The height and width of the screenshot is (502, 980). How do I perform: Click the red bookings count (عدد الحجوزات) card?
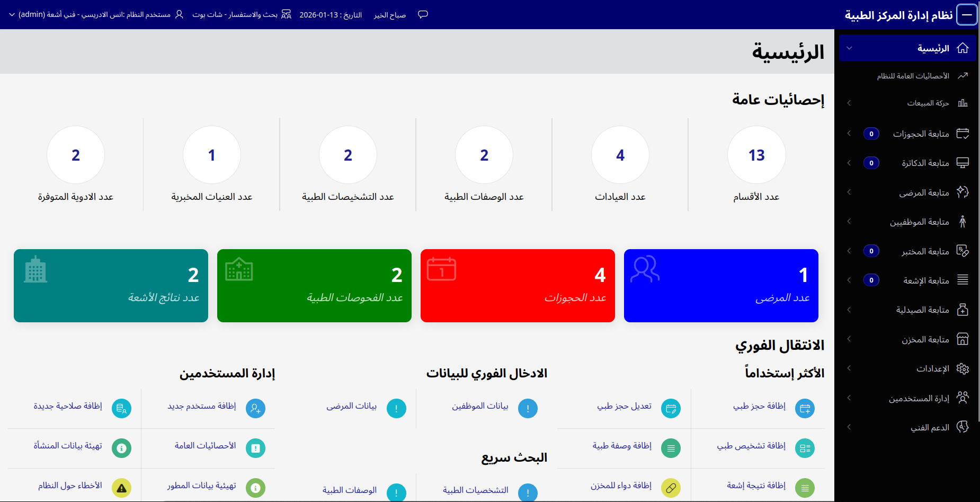(518, 286)
